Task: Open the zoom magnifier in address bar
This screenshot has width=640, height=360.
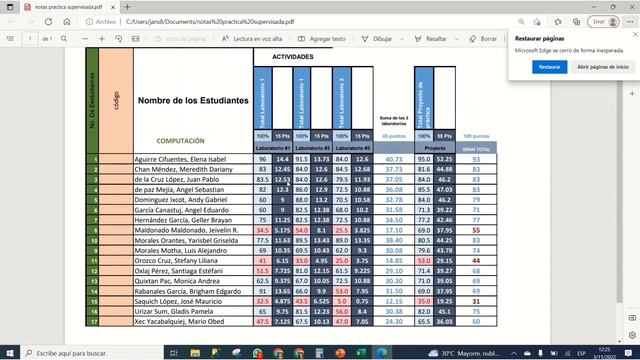Action: (x=521, y=22)
